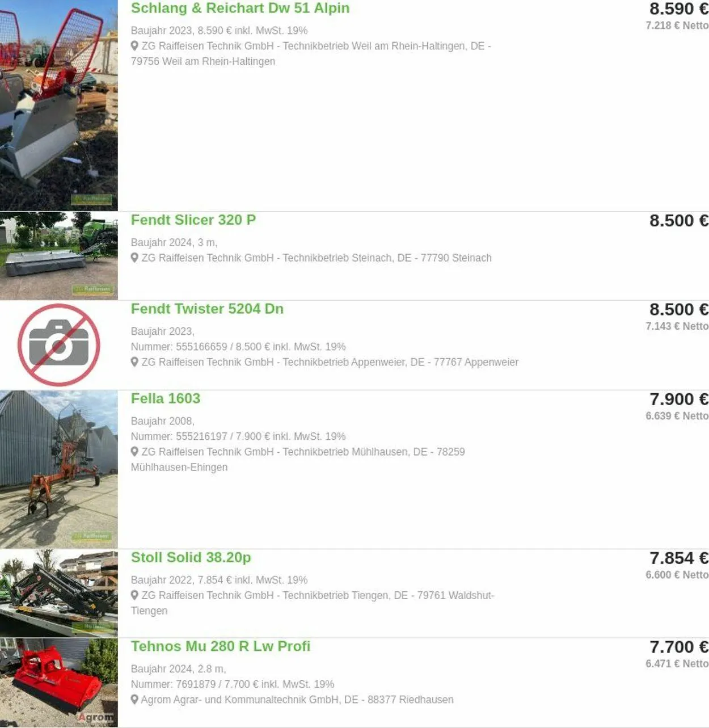The image size is (709, 728).
Task: View the Stoll front loader thumbnail
Action: point(59,593)
